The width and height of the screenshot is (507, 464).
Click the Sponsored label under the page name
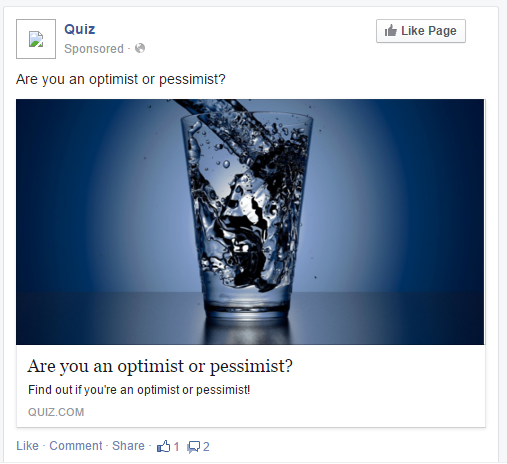(94, 49)
